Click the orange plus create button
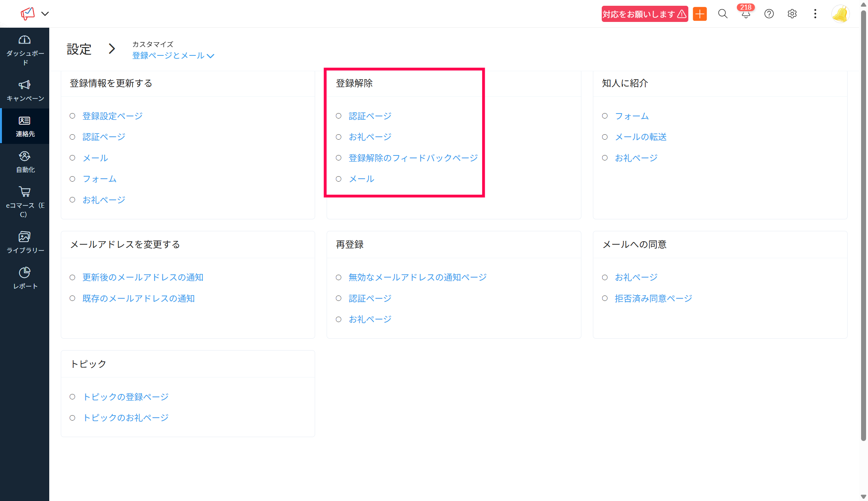 (700, 14)
